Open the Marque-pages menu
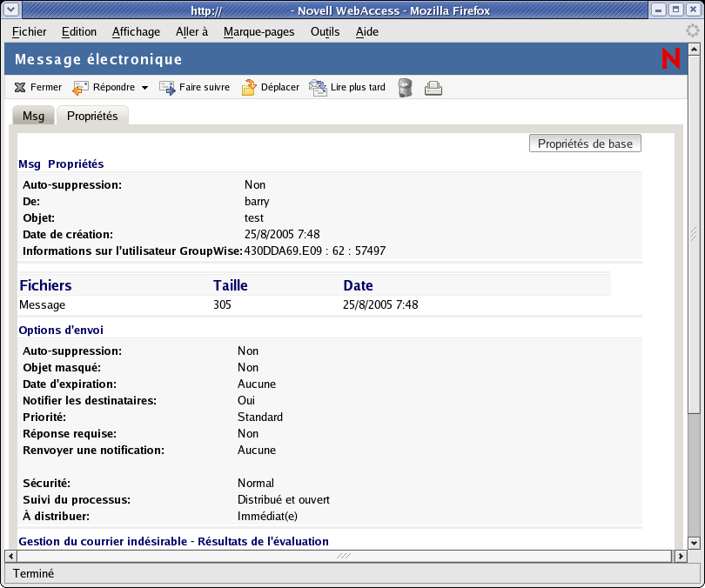 point(259,32)
